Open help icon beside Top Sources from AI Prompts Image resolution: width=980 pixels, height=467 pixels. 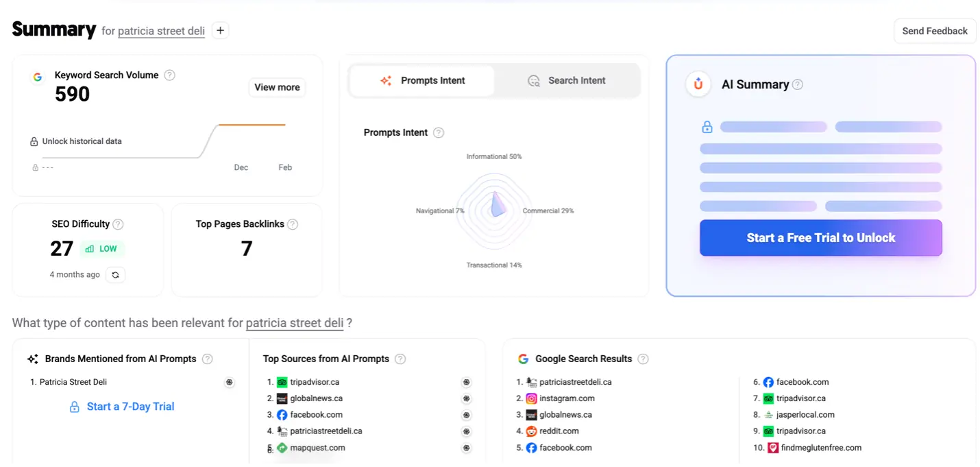point(400,359)
